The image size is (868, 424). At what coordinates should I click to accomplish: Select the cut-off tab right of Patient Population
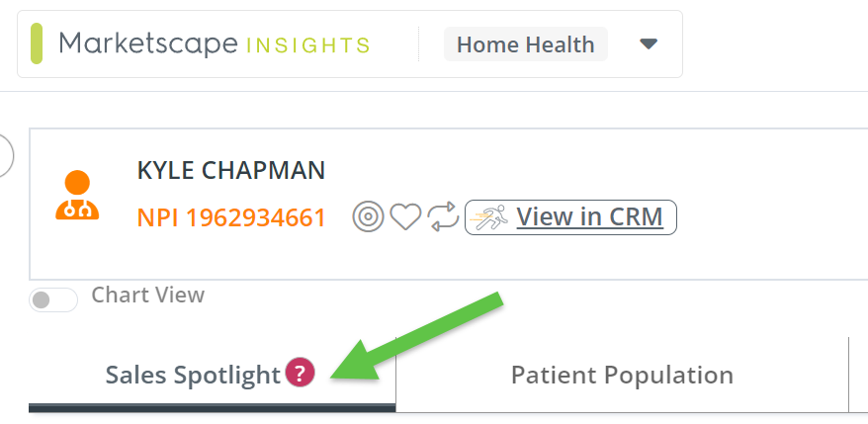tap(858, 376)
